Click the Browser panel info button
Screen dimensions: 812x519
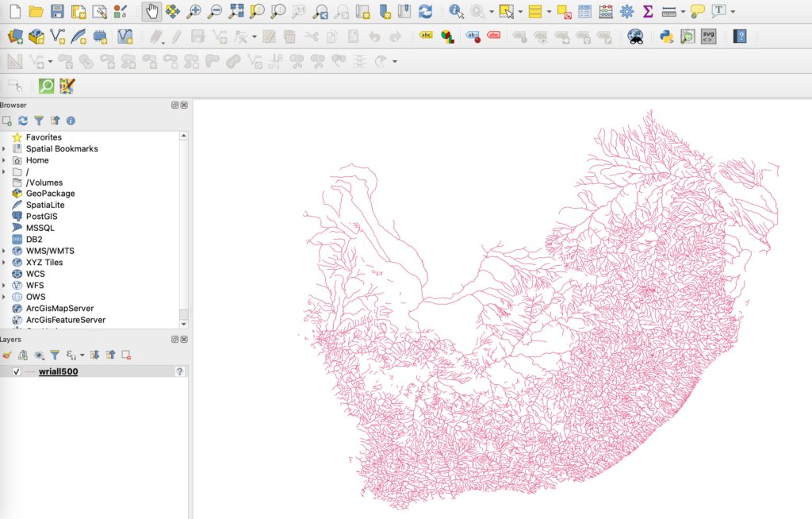tap(70, 121)
